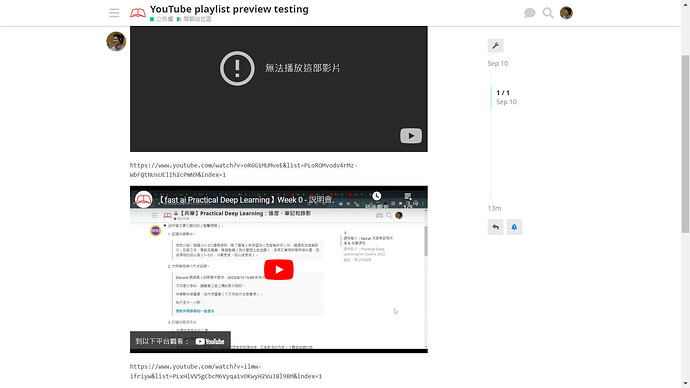Open the first category tag under the title
Image resolution: width=690 pixels, height=388 pixels.
click(161, 19)
